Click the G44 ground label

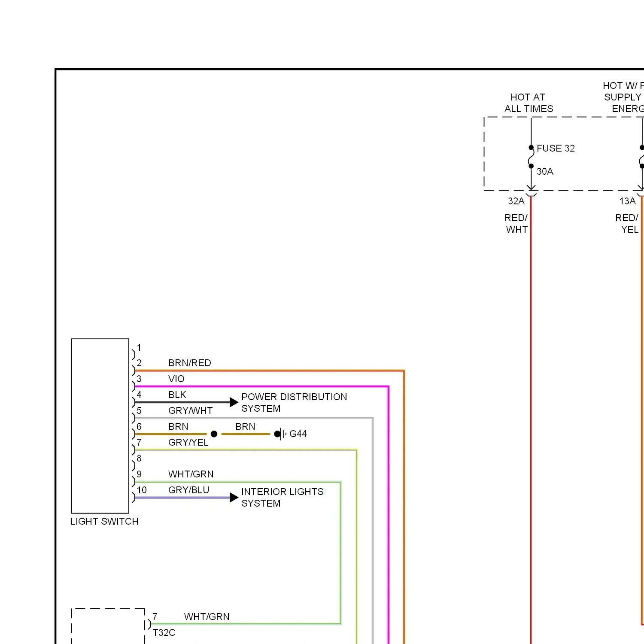pos(298,434)
